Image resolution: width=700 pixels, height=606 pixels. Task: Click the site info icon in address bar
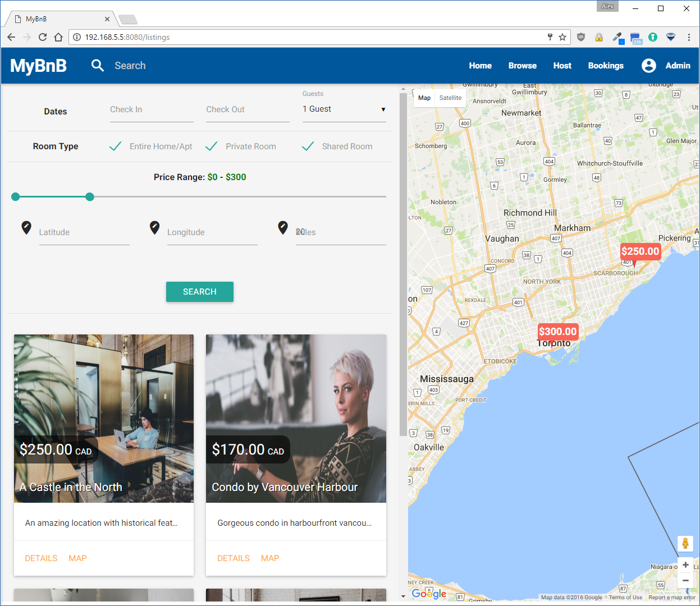tap(77, 37)
